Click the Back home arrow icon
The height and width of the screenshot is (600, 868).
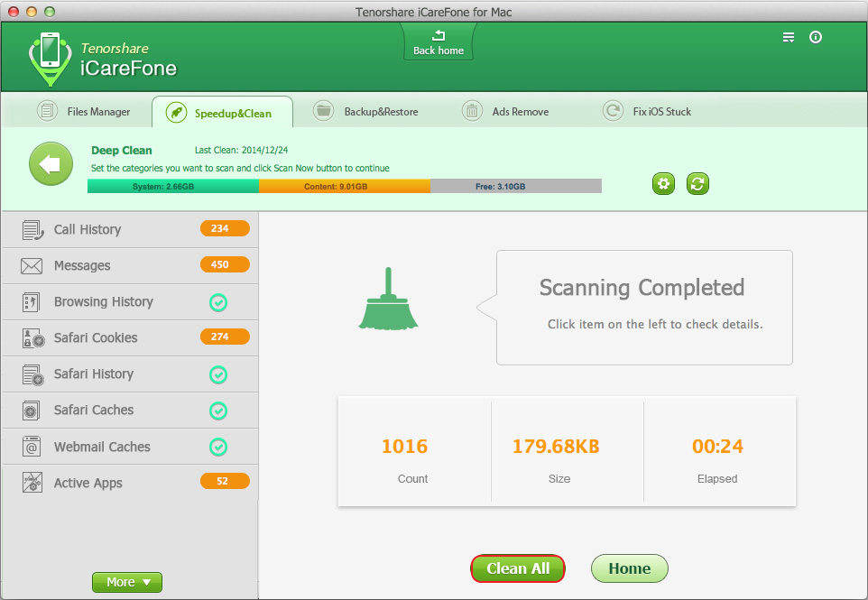pos(439,36)
